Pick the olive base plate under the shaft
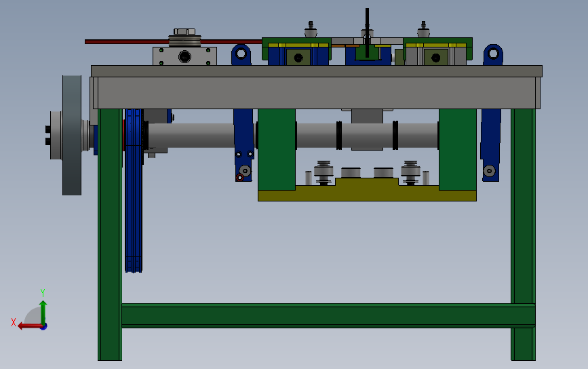 pos(367,193)
